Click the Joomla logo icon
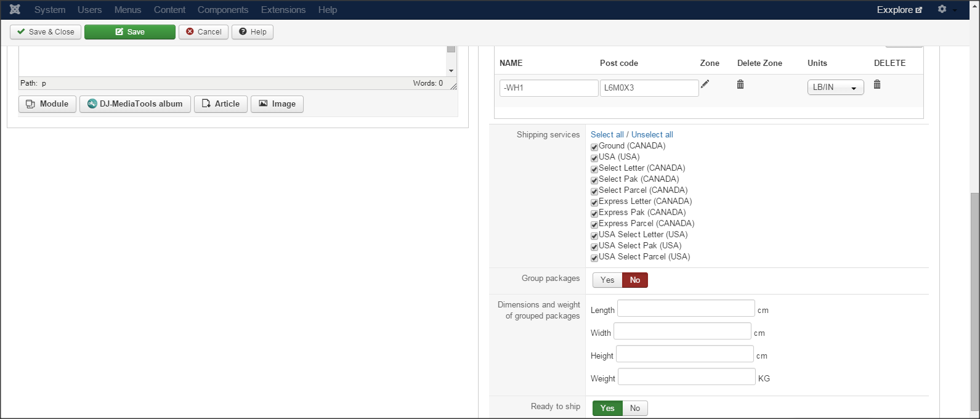 pos(15,10)
